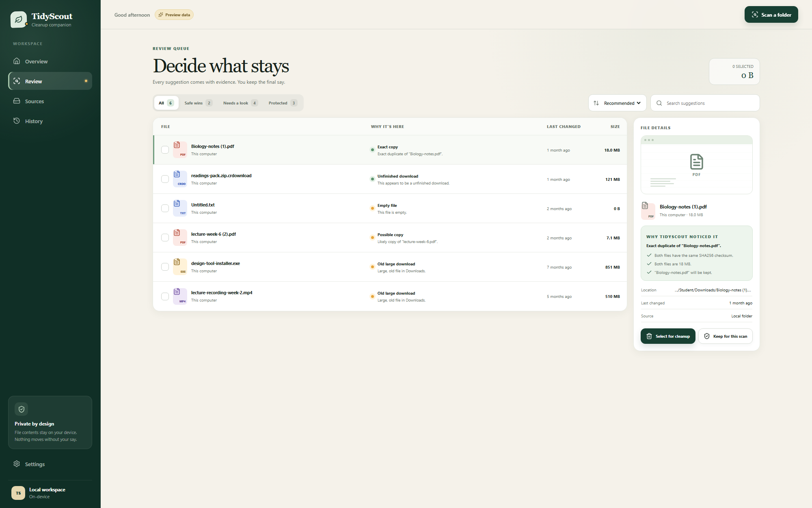Sort by the Size column header
812x508 pixels.
(615, 126)
